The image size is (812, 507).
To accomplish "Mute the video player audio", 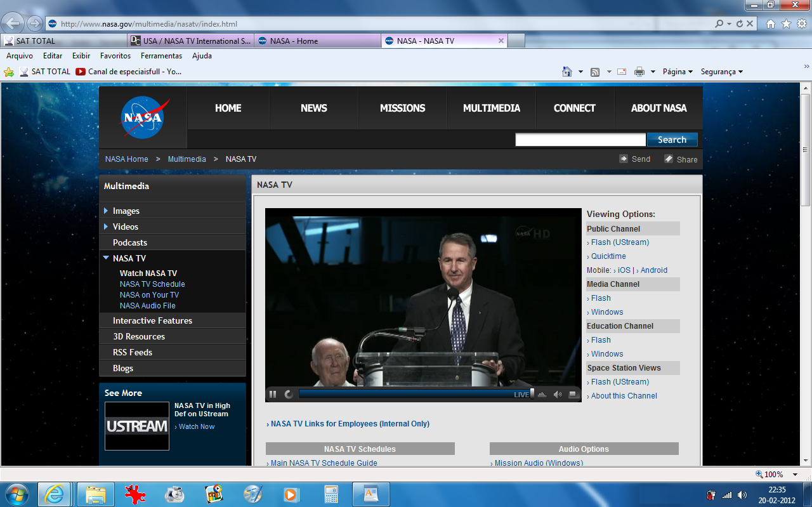I will (x=558, y=394).
